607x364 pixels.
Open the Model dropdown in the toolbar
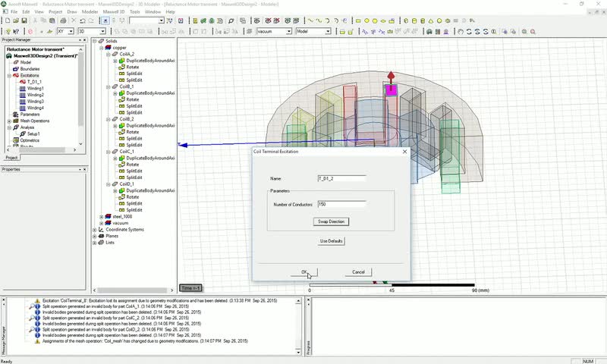tap(328, 31)
